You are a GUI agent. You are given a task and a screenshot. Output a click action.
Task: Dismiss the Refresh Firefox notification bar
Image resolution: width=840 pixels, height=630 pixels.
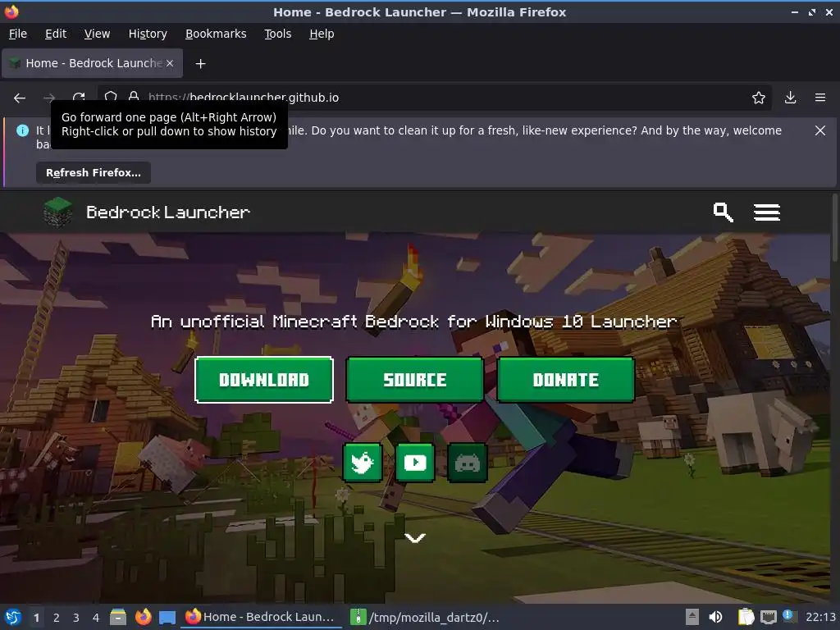tap(819, 130)
